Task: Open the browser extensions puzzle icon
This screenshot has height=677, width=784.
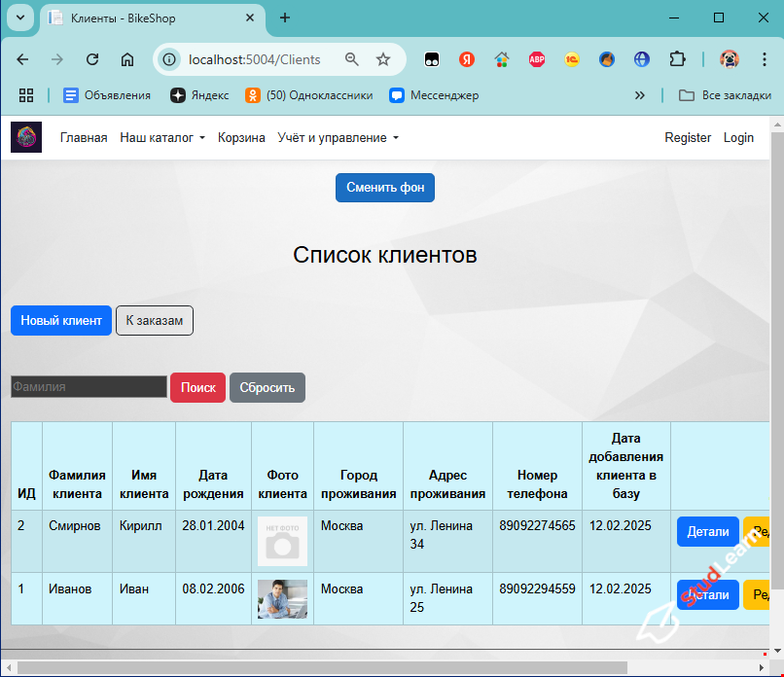Action: [677, 59]
